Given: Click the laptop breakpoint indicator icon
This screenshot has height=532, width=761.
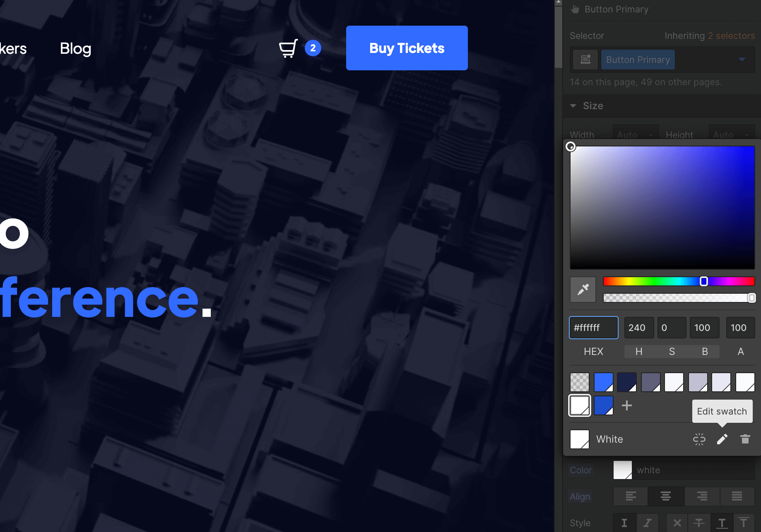Looking at the screenshot, I should pyautogui.click(x=585, y=59).
